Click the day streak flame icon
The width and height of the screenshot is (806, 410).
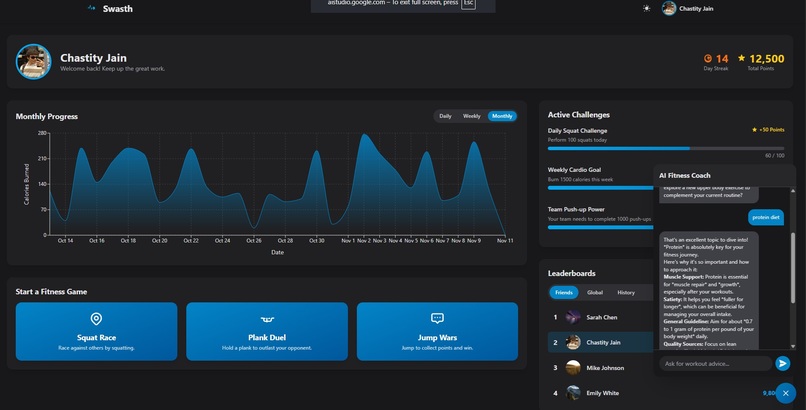(x=708, y=59)
